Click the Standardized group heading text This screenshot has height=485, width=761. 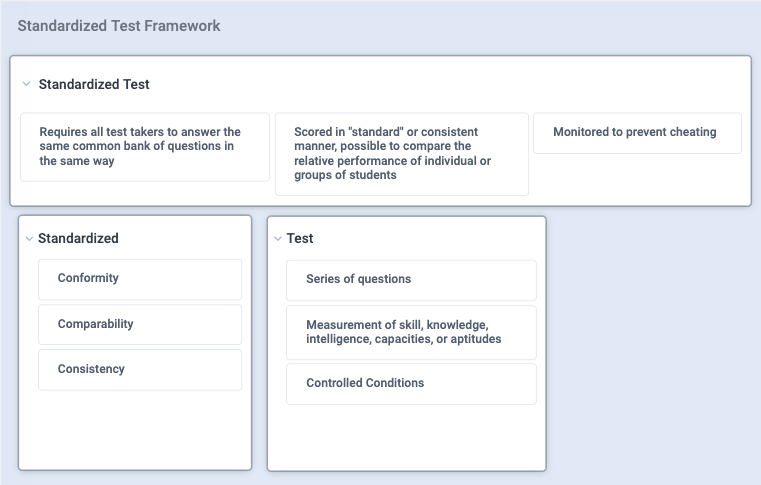(78, 238)
